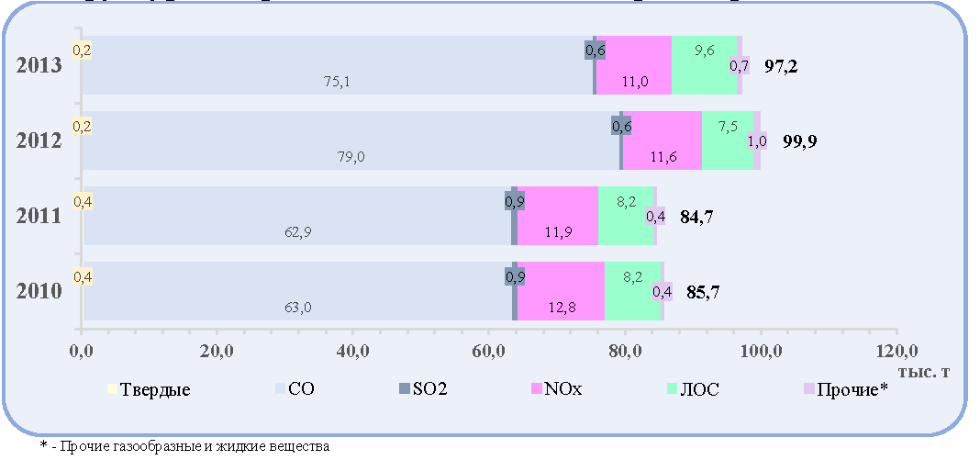Select the 2012 NOx segment labeled 11,6
This screenshot has width=980, height=460.
663,140
